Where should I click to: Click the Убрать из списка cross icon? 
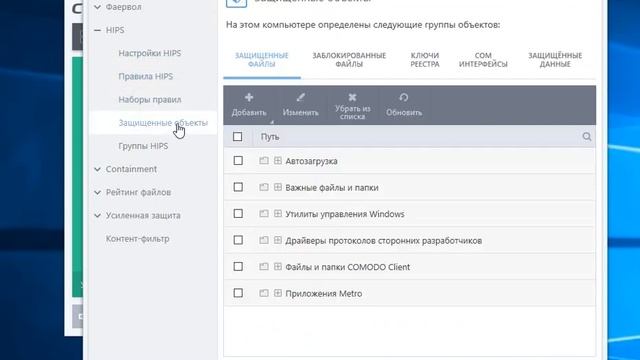(352, 97)
